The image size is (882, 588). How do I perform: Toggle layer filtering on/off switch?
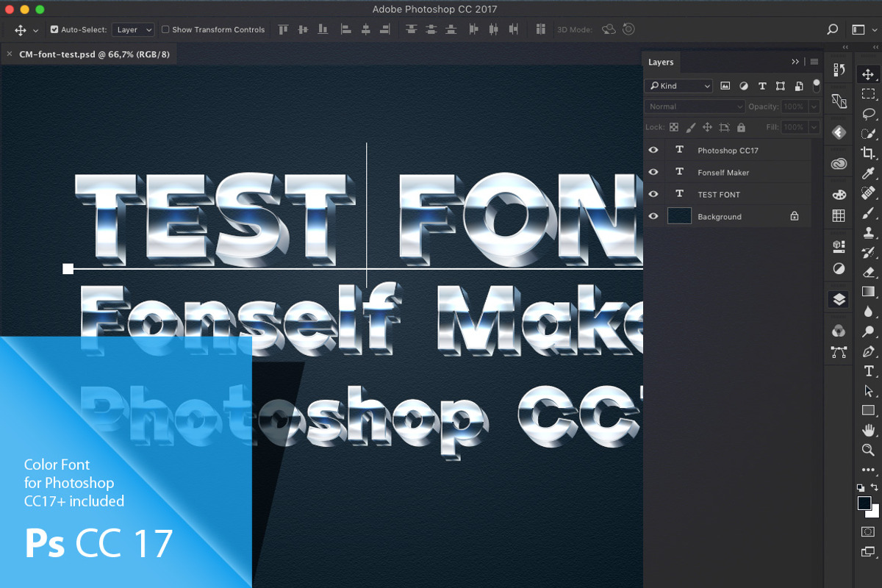click(816, 85)
